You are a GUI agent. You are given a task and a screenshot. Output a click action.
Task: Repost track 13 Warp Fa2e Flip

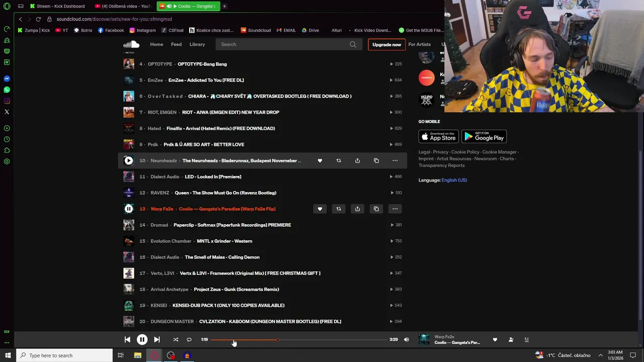click(x=339, y=209)
